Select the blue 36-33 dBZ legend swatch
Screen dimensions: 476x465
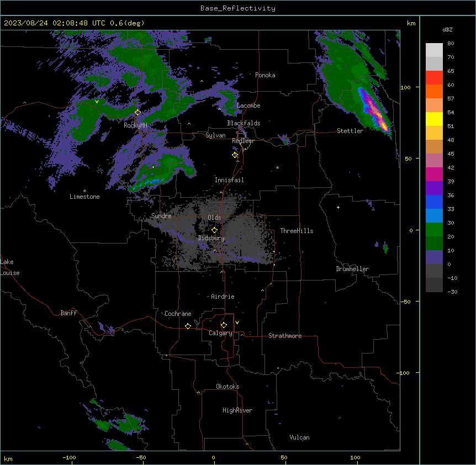pyautogui.click(x=434, y=202)
